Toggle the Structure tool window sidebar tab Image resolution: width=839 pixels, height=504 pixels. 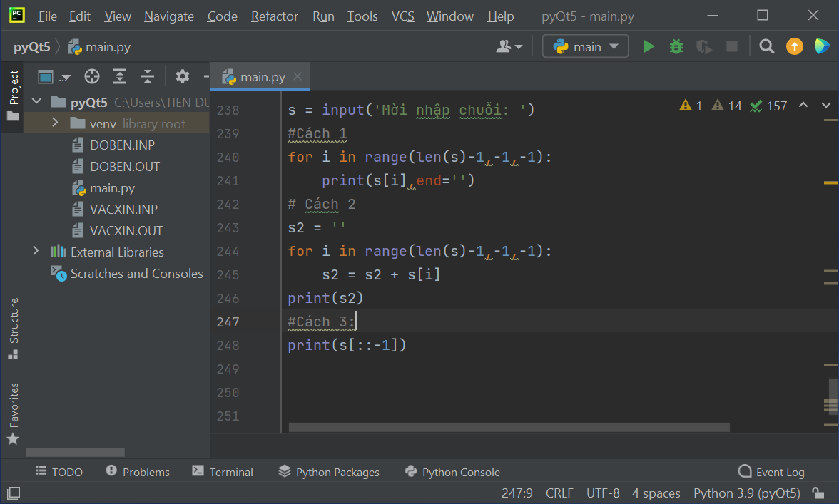pyautogui.click(x=13, y=328)
